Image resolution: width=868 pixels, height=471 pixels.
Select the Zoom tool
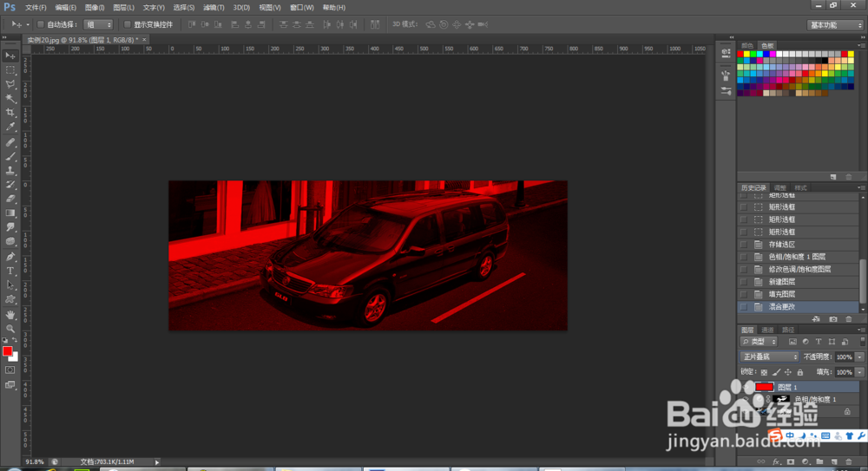10,329
